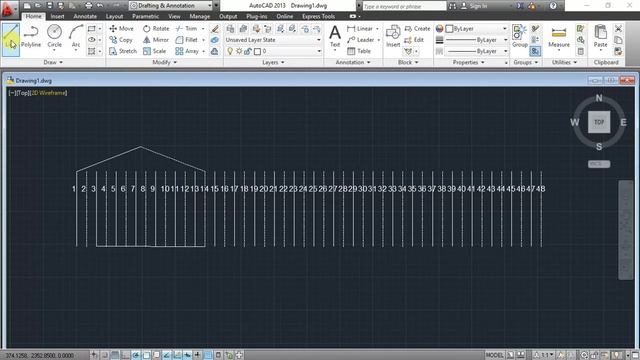Select the Circle tool
This screenshot has height=360, width=640.
[x=54, y=37]
